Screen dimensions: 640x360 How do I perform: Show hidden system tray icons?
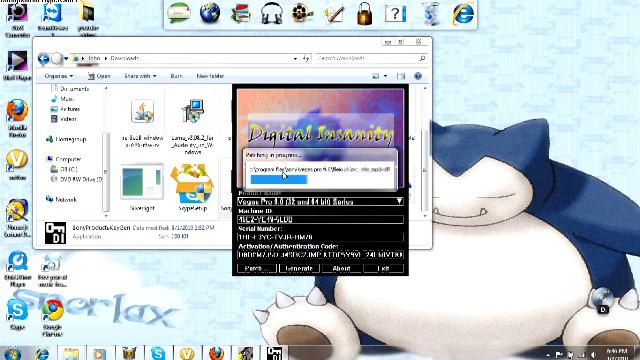click(x=548, y=355)
